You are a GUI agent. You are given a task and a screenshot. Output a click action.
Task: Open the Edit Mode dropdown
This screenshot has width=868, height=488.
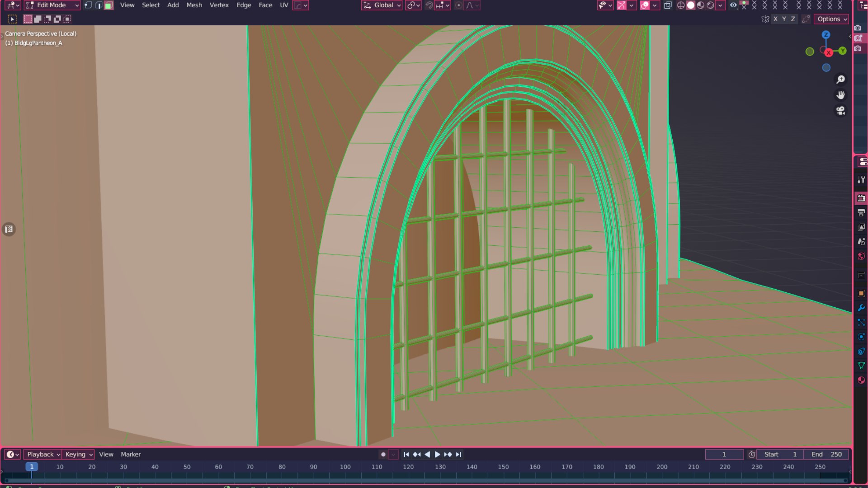pos(52,5)
